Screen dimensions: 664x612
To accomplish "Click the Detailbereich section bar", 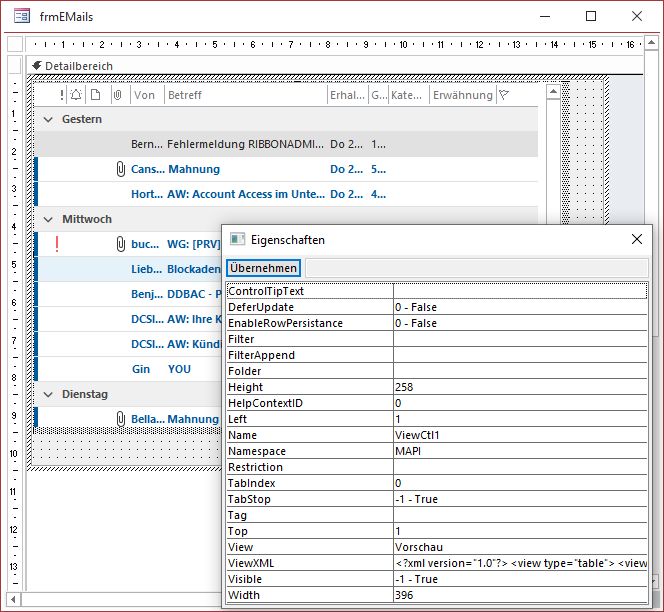I will pos(78,66).
